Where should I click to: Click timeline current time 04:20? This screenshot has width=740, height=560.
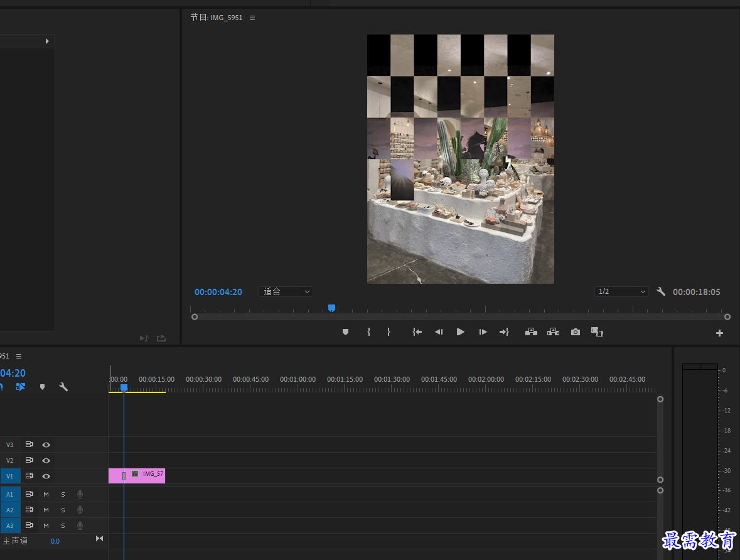pyautogui.click(x=13, y=373)
